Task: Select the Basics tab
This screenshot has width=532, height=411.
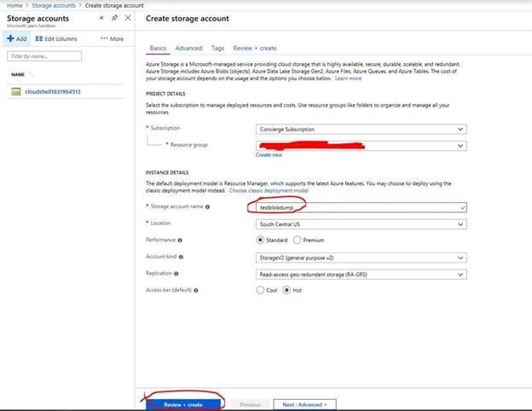Action: click(158, 49)
